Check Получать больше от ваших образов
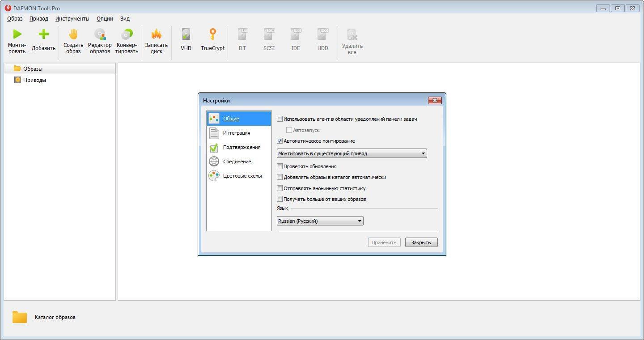The width and height of the screenshot is (644, 340). [x=280, y=199]
